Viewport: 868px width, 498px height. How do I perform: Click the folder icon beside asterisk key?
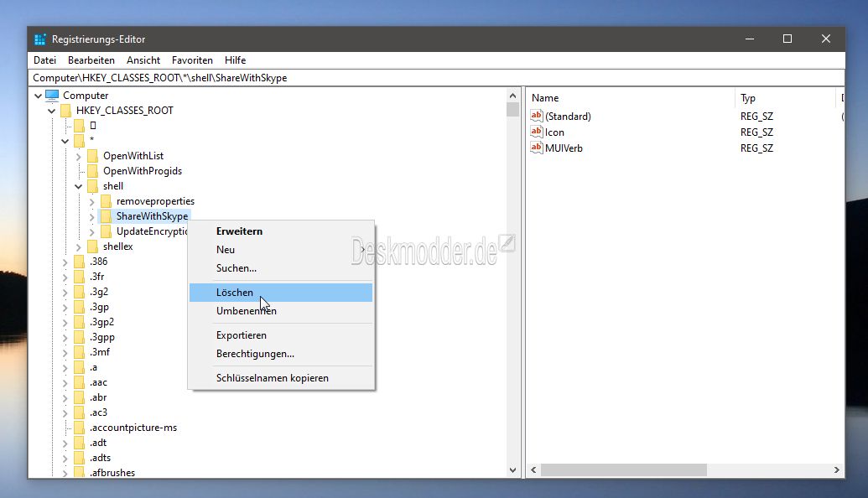79,141
